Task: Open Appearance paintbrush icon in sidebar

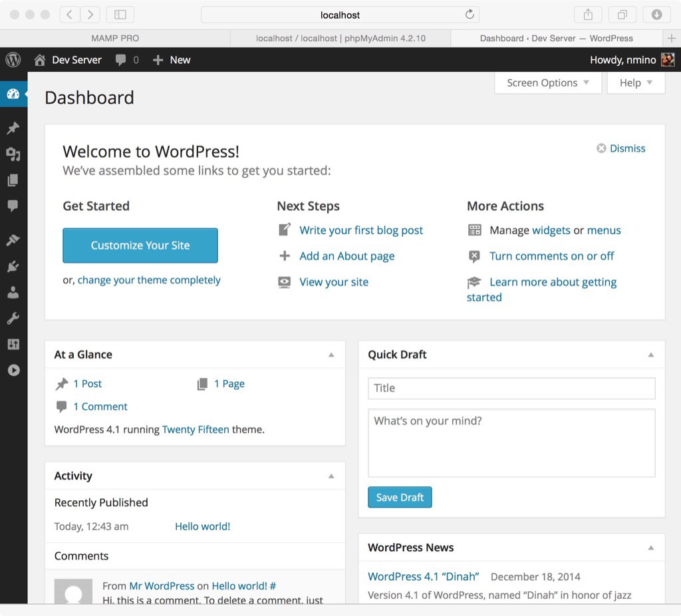Action: [13, 240]
